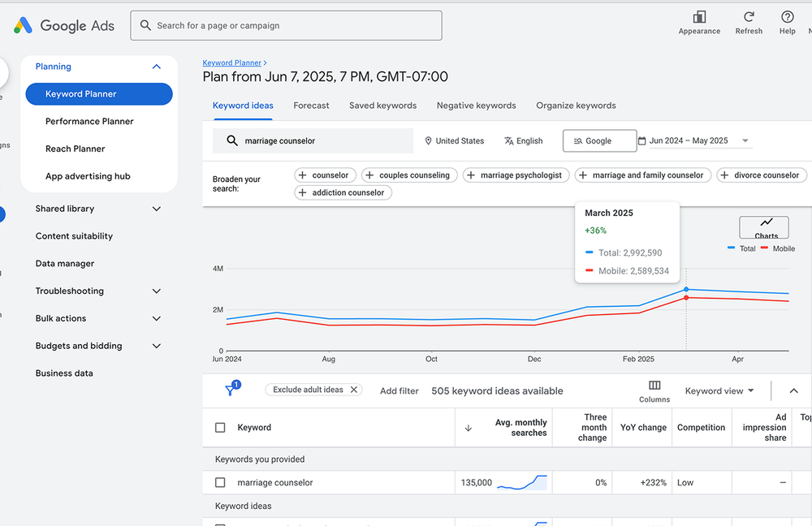This screenshot has width=812, height=526.
Task: Add the couples counseling suggestion chip
Action: tap(409, 175)
